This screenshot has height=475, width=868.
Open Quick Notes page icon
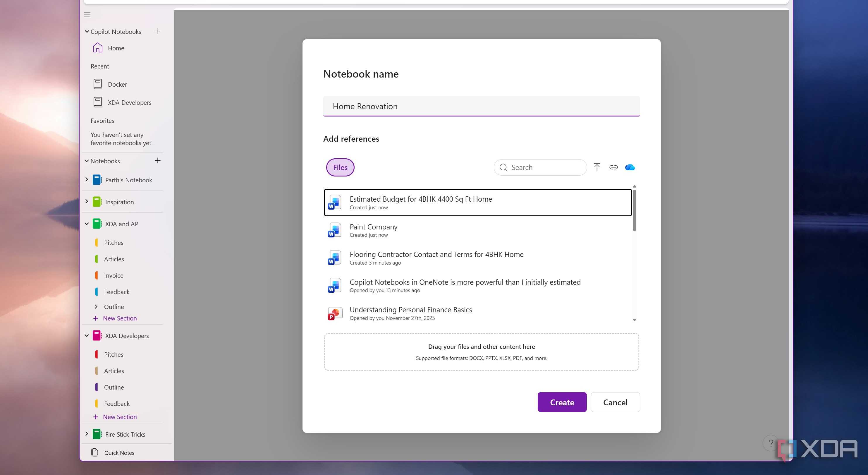[x=95, y=452]
